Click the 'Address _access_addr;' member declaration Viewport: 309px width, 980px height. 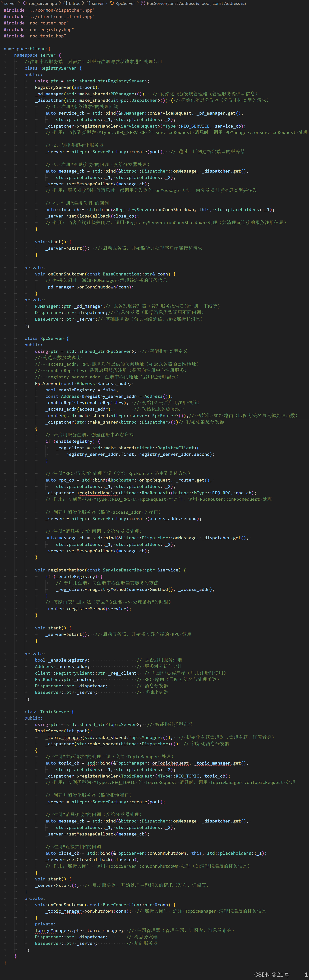pos(108,667)
